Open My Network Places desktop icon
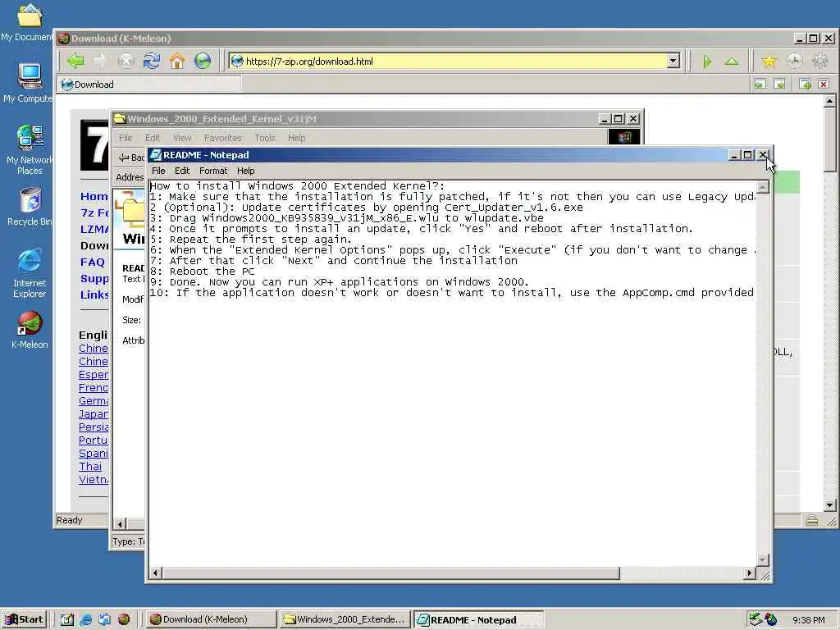Screen dimensions: 840x630 29,150
